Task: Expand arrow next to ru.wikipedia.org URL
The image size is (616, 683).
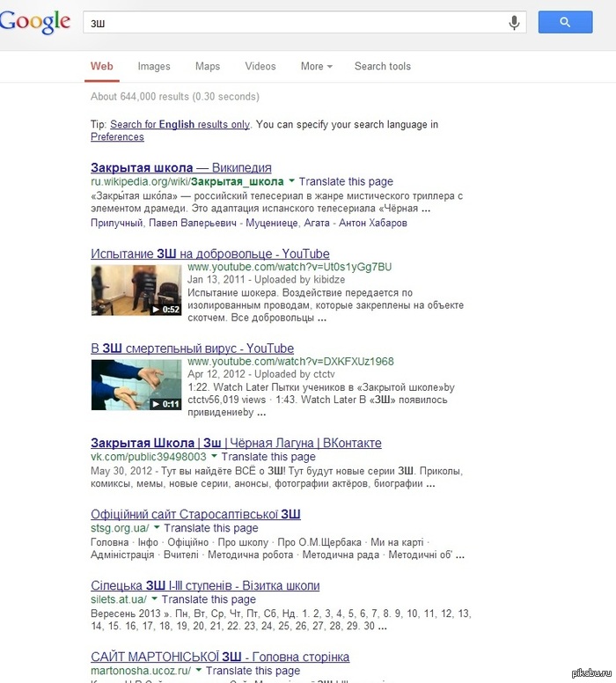Action: point(291,180)
